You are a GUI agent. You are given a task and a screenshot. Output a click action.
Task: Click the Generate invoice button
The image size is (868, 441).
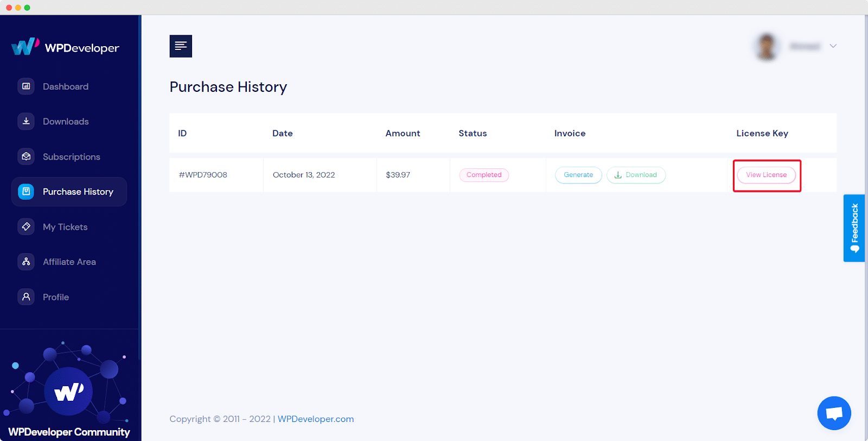click(x=578, y=175)
